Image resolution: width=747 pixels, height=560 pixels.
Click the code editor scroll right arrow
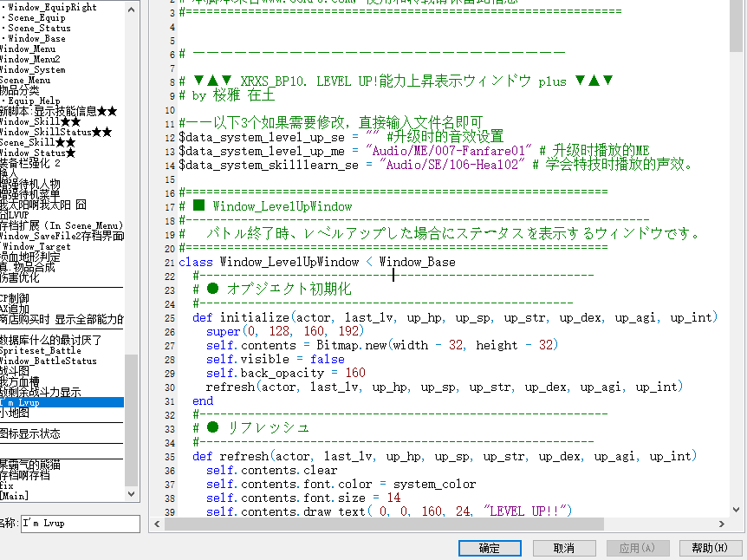722,524
